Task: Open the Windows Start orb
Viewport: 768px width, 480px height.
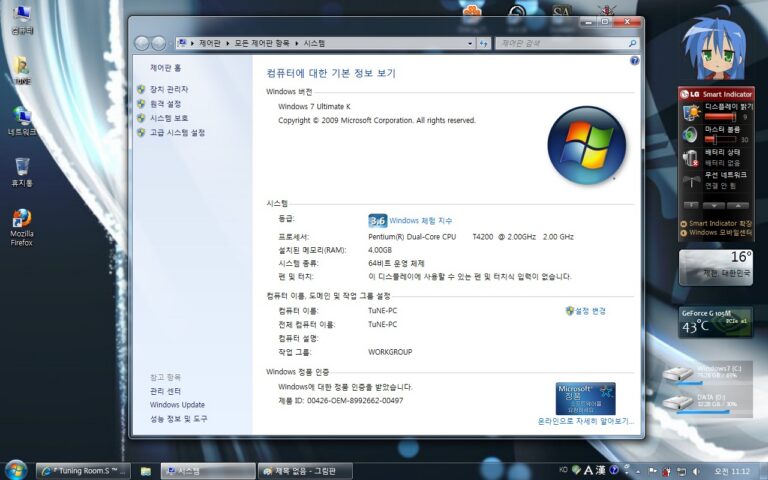Action: (x=16, y=471)
